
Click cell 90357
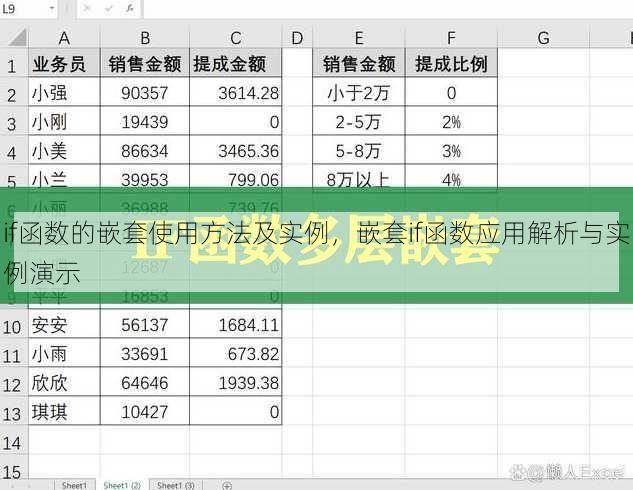point(145,93)
